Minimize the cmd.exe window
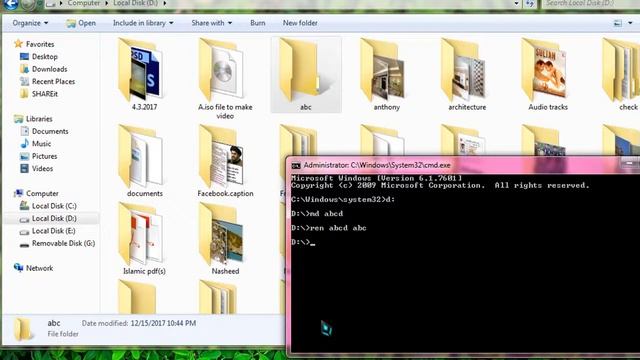This screenshot has height=360, width=640. click(629, 163)
